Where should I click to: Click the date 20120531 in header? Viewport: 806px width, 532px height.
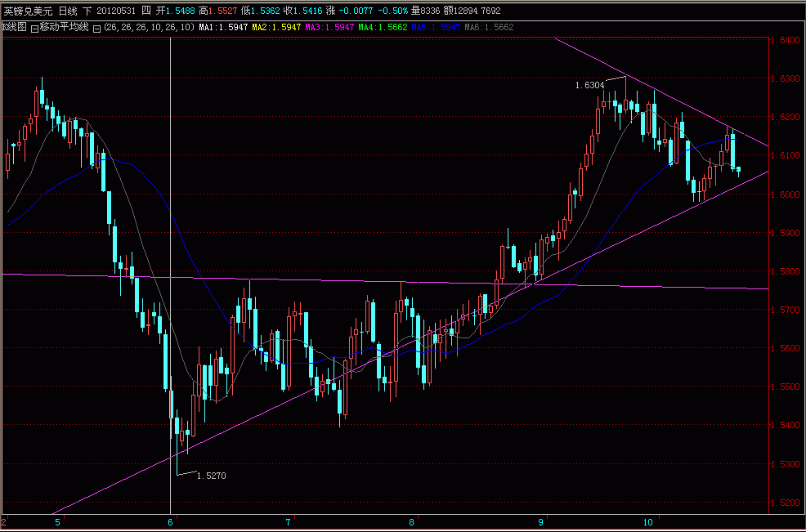point(115,11)
